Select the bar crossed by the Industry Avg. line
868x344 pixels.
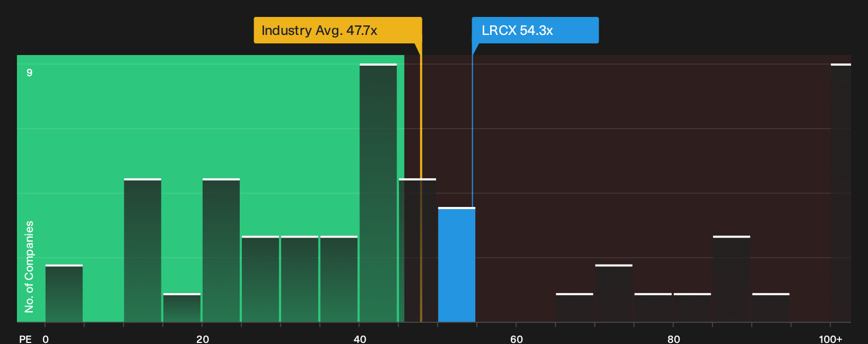418,250
